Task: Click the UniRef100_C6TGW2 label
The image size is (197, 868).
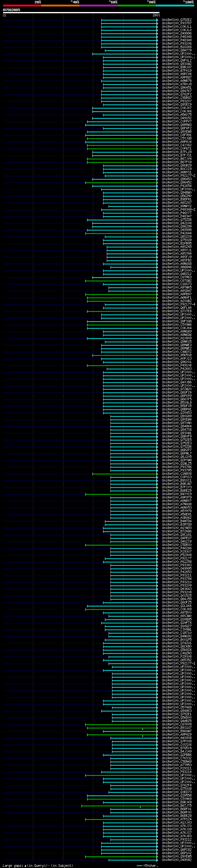Action: pos(177,281)
